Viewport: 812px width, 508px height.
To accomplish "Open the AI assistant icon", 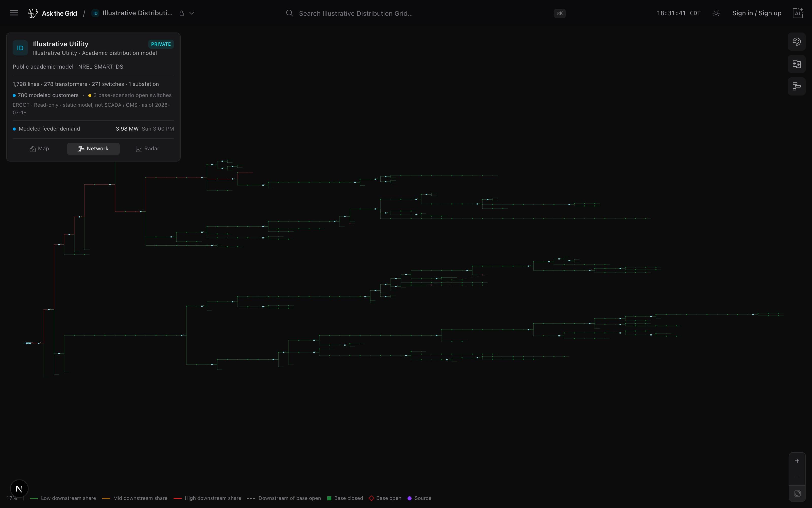I will coord(798,13).
